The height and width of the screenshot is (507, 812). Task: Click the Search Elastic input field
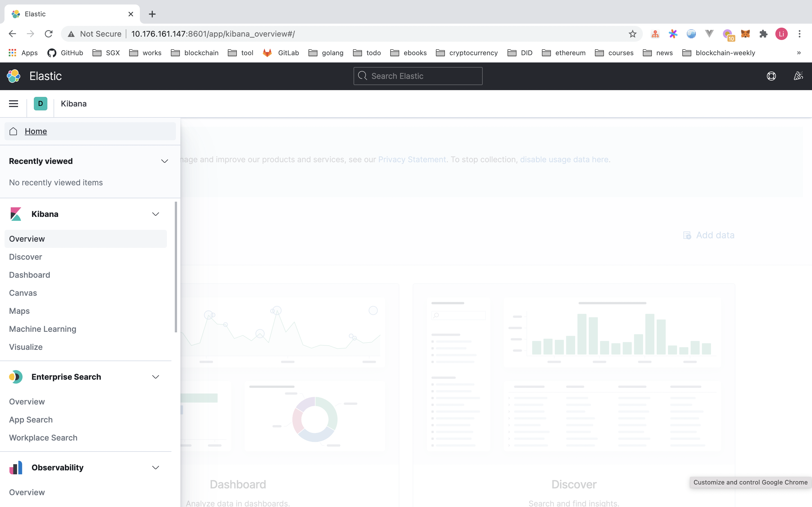[x=418, y=76]
